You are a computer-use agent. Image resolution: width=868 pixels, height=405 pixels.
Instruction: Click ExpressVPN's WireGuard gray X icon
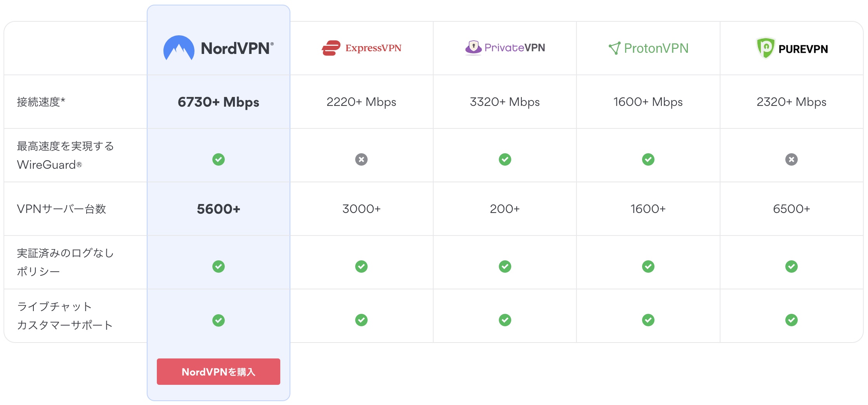(361, 159)
